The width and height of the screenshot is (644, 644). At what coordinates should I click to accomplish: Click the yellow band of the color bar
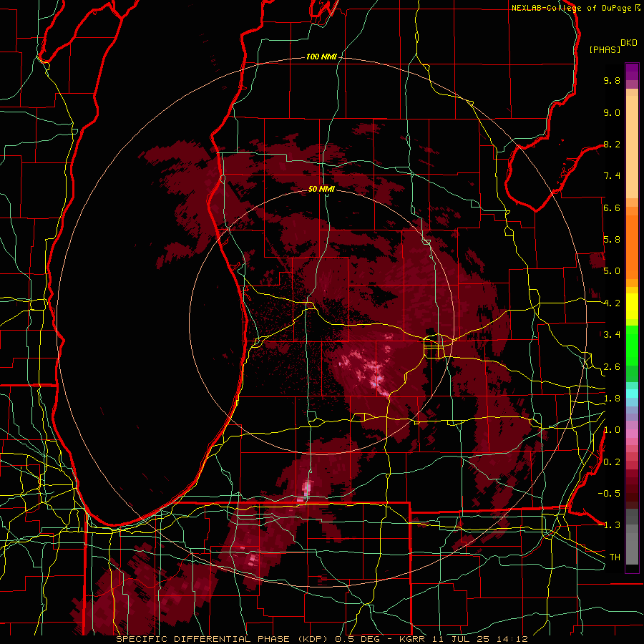(x=632, y=306)
